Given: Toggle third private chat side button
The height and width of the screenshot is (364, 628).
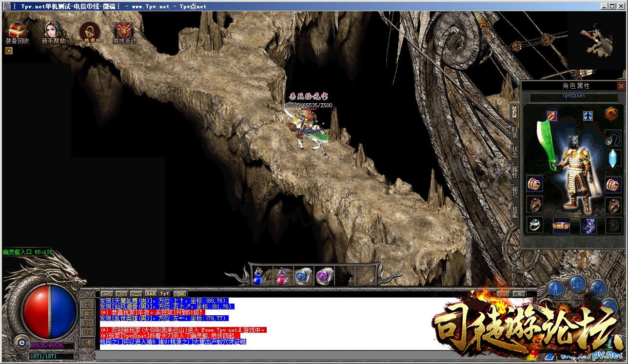Looking at the screenshot, I should tap(88, 323).
